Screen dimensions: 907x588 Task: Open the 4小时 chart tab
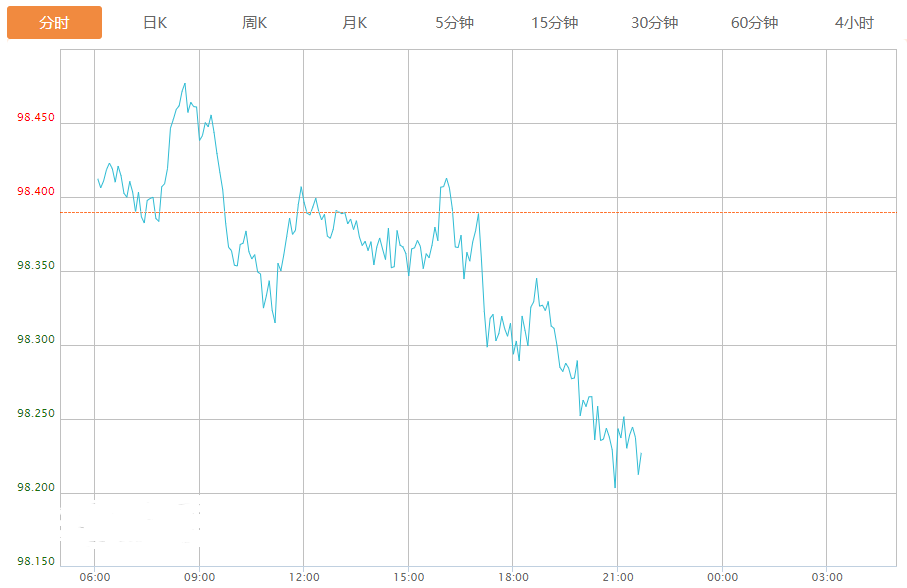[854, 22]
